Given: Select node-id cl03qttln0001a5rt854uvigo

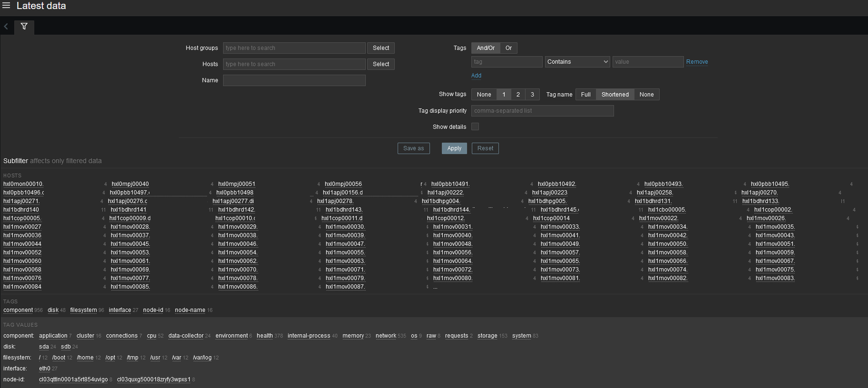Looking at the screenshot, I should 73,379.
